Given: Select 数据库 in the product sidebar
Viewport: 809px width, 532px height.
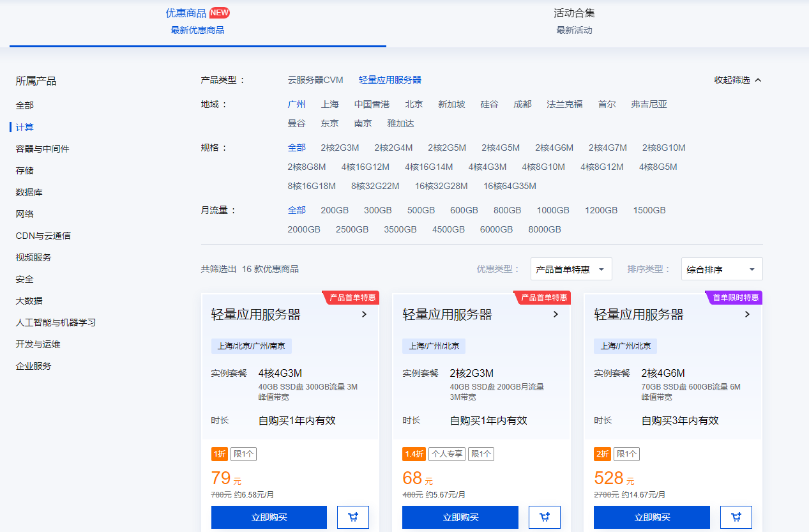Looking at the screenshot, I should coord(29,192).
